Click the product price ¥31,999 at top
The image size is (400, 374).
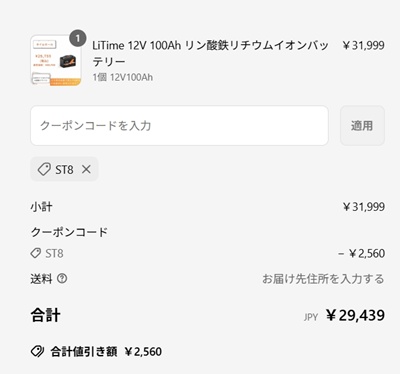coord(364,45)
